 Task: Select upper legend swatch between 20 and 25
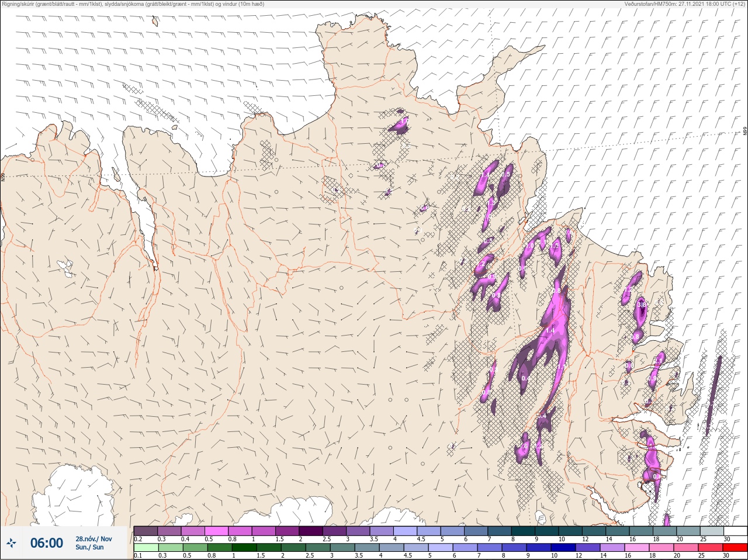pos(688,531)
